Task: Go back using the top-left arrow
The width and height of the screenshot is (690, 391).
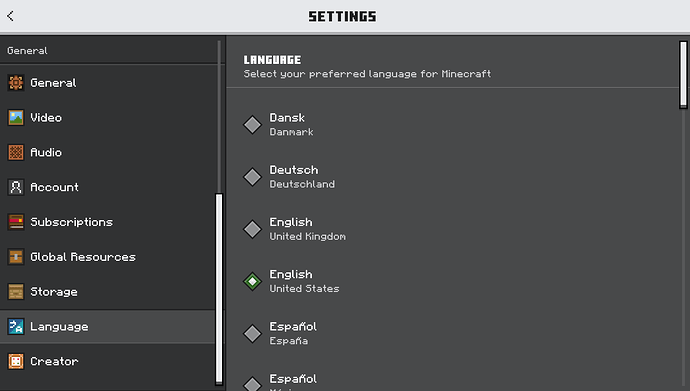Action: point(11,16)
